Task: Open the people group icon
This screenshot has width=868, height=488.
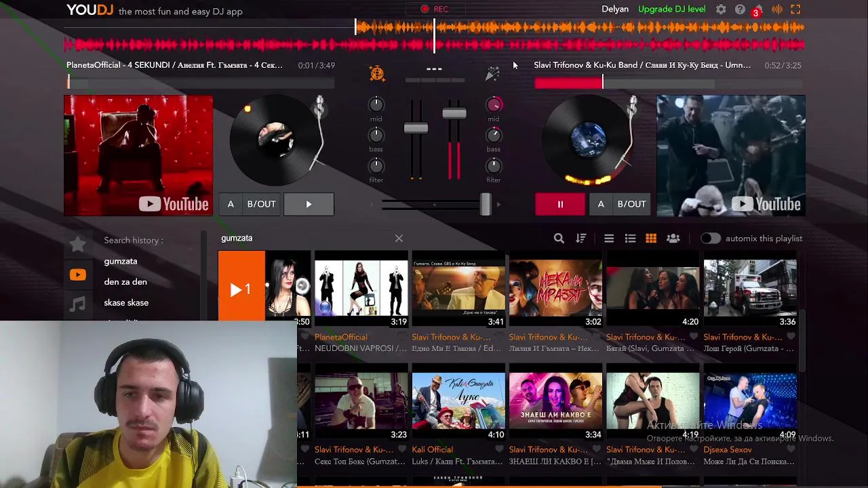Action: [673, 239]
